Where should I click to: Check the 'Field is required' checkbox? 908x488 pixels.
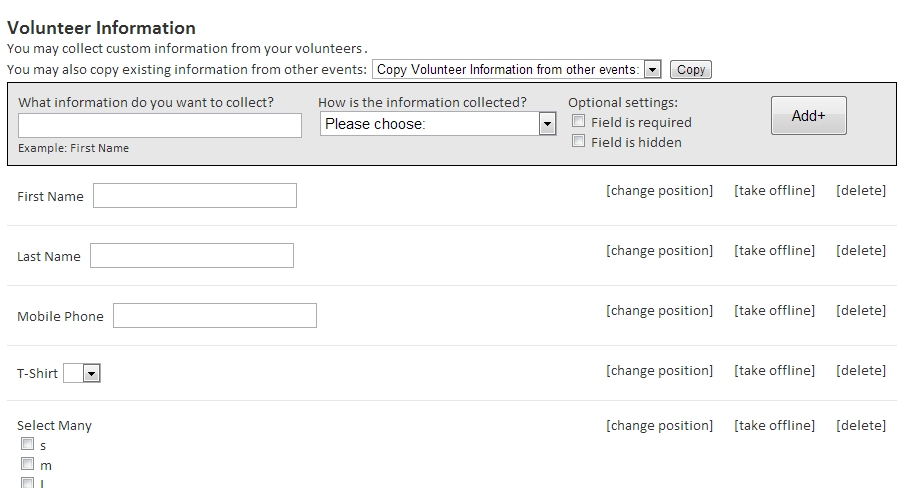(x=578, y=122)
